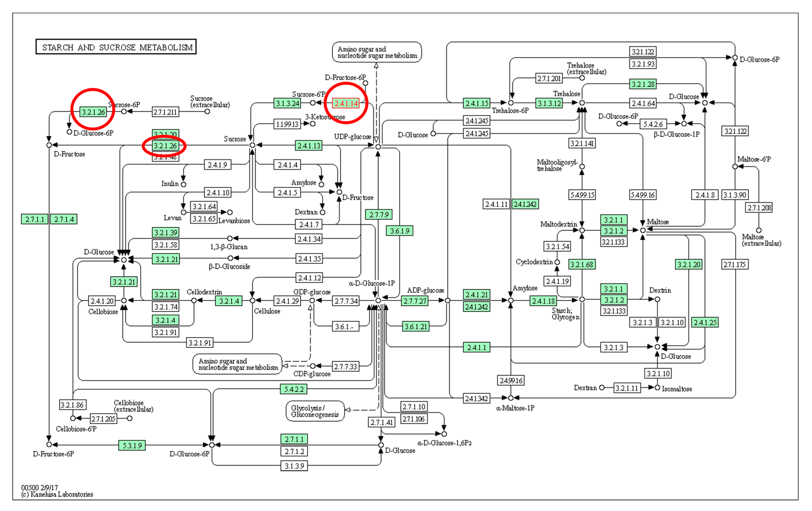Click the 3.1.3.24 enzyme box
Image resolution: width=812 pixels, height=511 pixels.
point(287,103)
